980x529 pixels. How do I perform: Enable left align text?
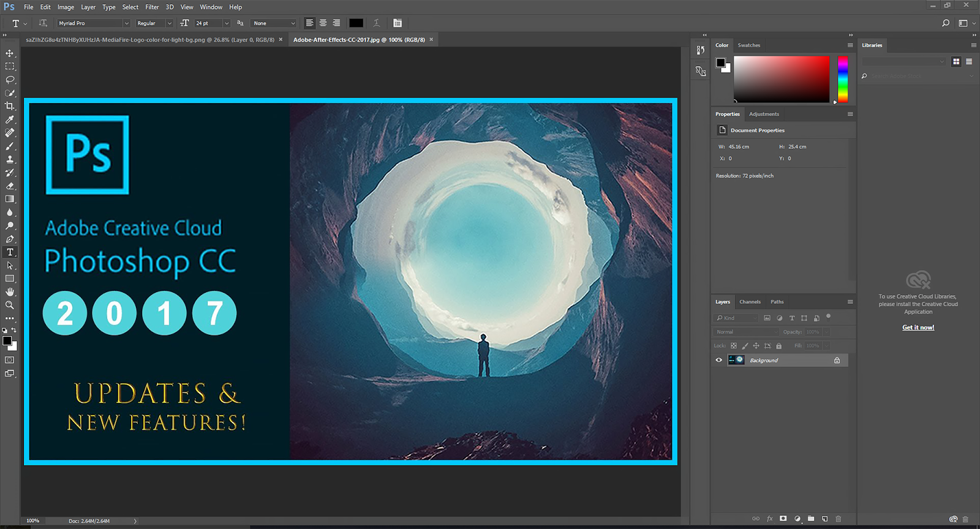(309, 23)
